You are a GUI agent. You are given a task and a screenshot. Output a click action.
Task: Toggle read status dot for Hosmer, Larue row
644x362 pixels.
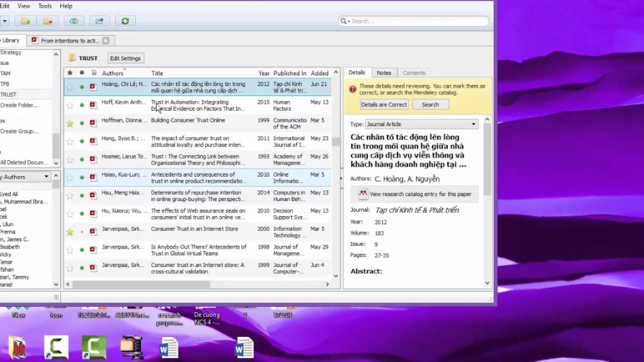(82, 159)
